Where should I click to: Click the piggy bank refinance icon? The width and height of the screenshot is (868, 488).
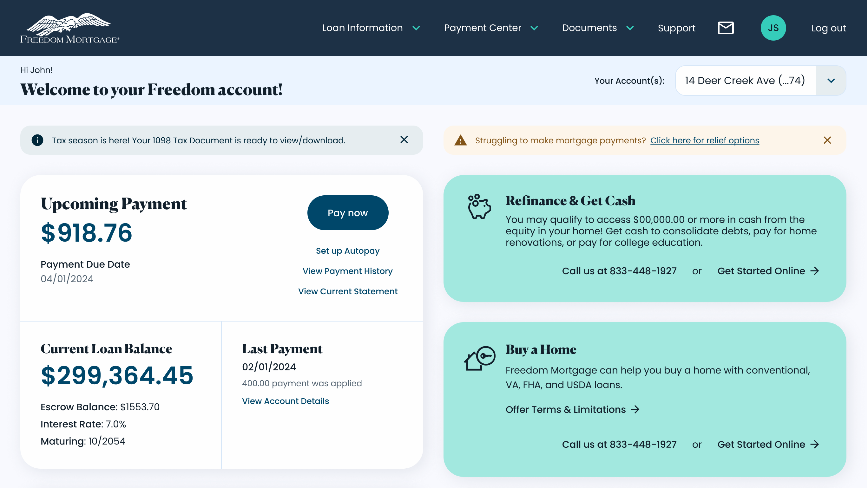[479, 206]
